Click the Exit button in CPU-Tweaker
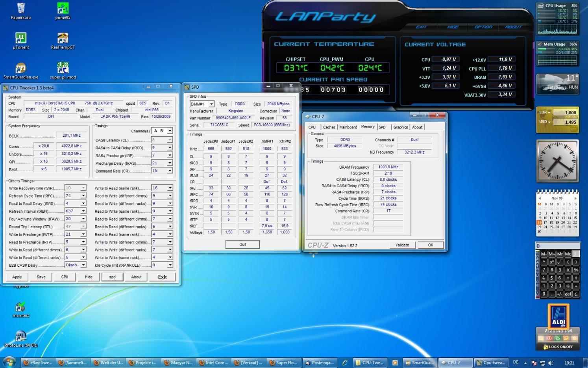Image resolution: width=588 pixels, height=368 pixels. [x=163, y=277]
